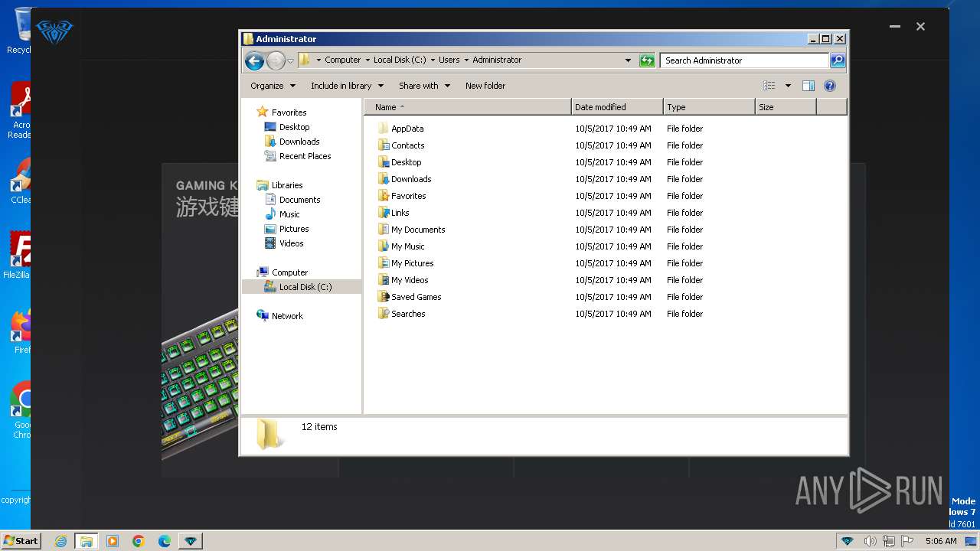
Task: Click the Help question mark icon
Action: coord(830,86)
